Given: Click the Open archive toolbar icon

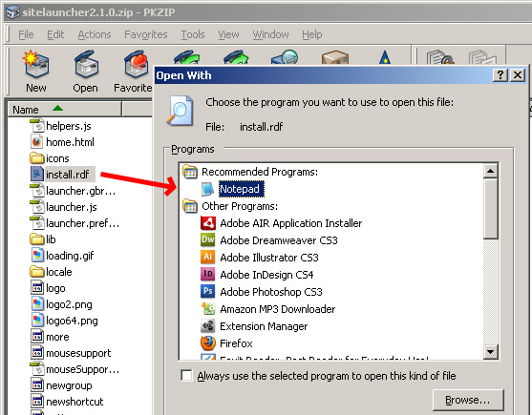Looking at the screenshot, I should (x=86, y=64).
